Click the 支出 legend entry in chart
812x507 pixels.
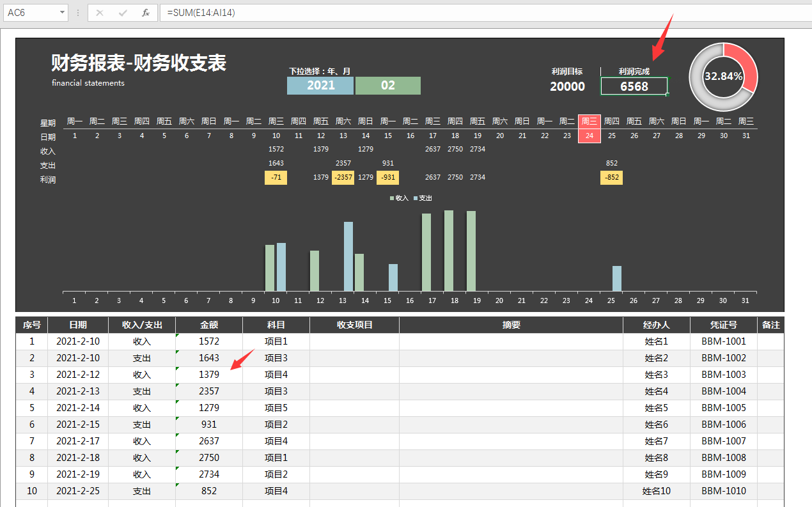(423, 198)
